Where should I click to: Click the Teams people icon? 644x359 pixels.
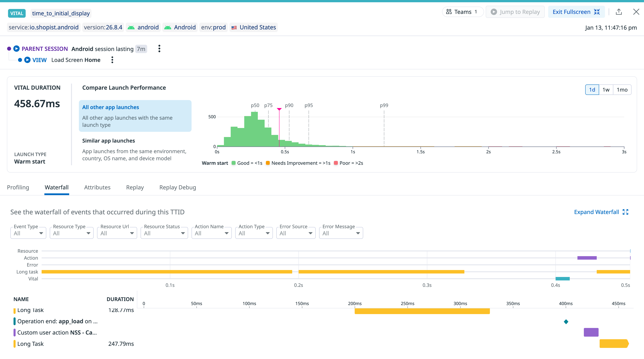[x=449, y=12]
